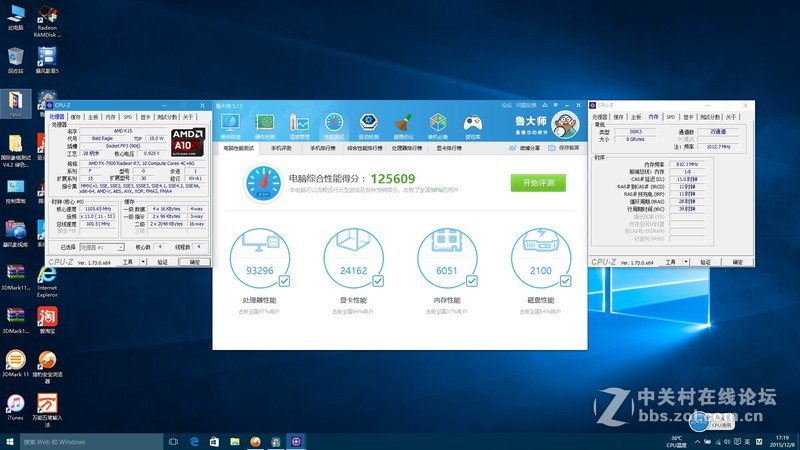Click the large score speedometer icon

[263, 183]
